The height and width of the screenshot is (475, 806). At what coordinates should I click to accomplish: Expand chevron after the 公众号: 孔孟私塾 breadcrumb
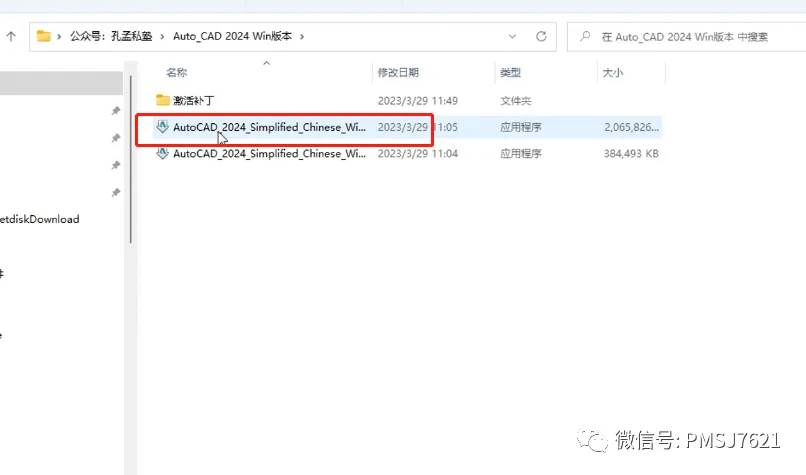(162, 36)
